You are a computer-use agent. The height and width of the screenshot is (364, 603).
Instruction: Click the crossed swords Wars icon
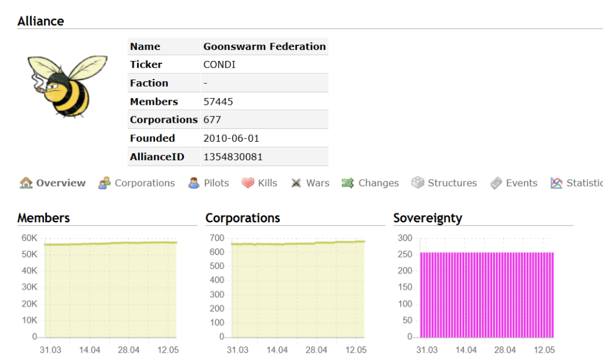tap(296, 183)
